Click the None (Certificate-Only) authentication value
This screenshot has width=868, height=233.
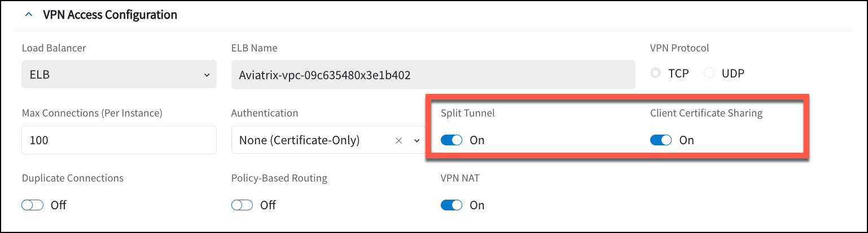point(299,140)
